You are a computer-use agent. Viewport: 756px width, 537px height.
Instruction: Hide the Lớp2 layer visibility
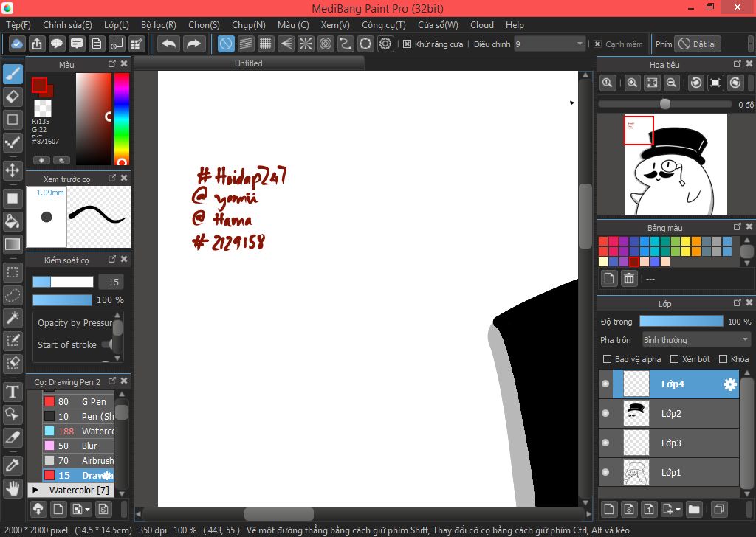(605, 414)
